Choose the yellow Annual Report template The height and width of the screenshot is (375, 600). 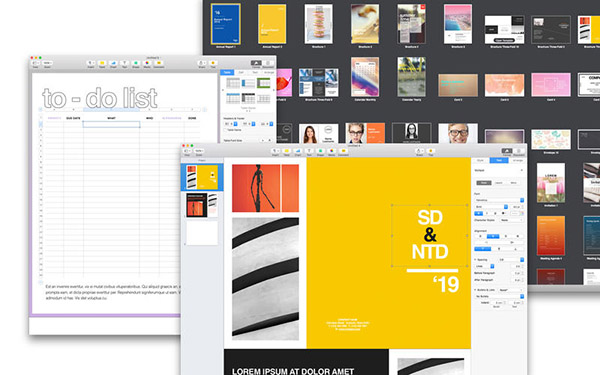coord(272,24)
